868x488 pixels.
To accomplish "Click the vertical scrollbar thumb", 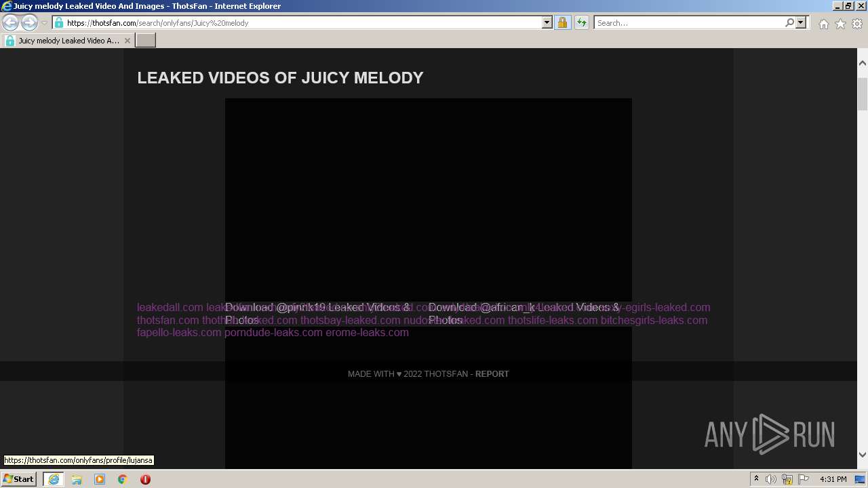I will pyautogui.click(x=863, y=94).
